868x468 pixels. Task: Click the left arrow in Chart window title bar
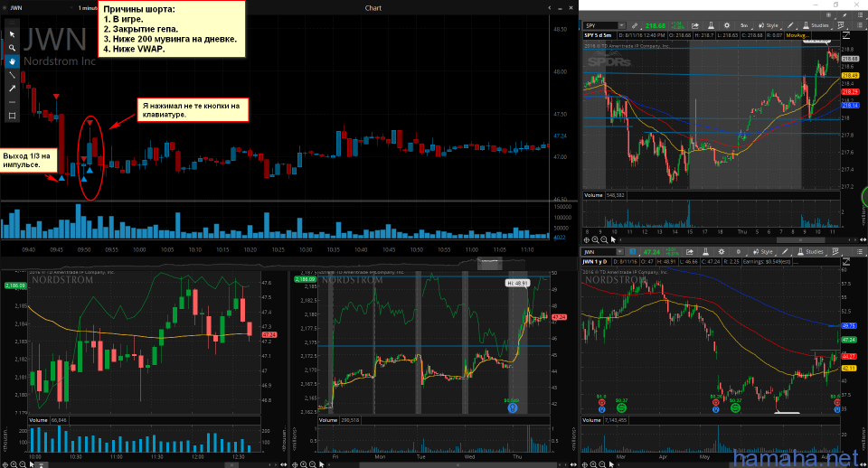click(549, 8)
